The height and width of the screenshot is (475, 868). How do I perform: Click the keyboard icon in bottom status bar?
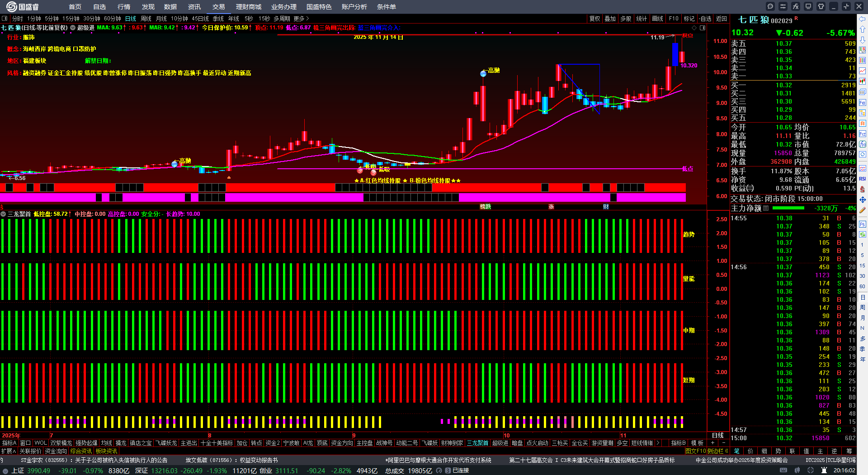[x=783, y=470]
